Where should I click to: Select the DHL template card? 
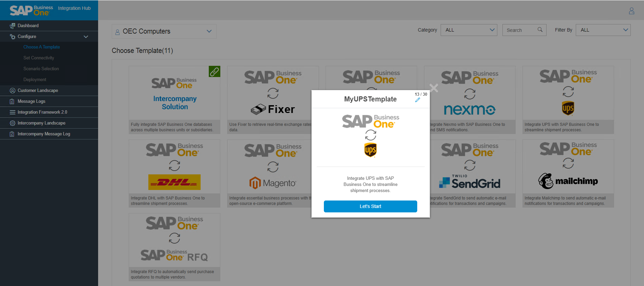[174, 173]
